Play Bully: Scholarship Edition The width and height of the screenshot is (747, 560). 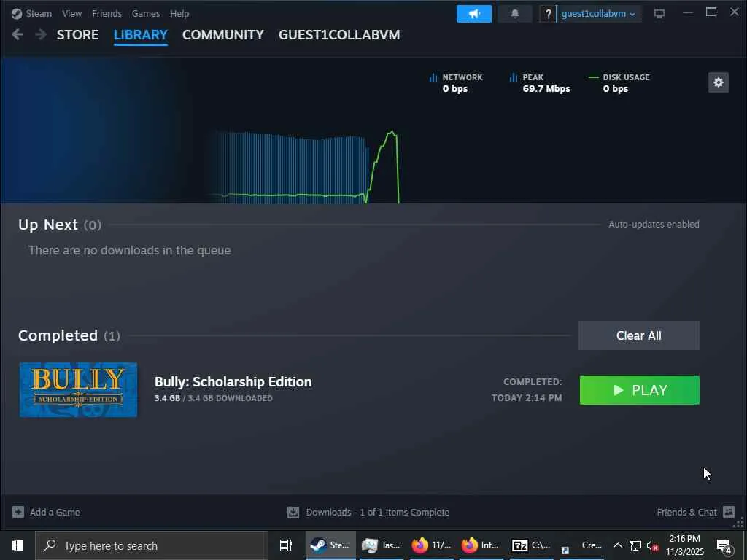pos(639,390)
